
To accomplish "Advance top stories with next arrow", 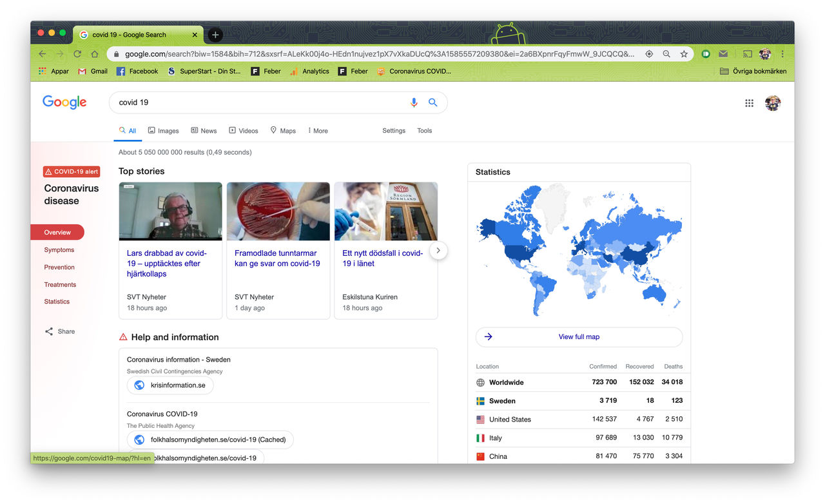I will click(438, 251).
